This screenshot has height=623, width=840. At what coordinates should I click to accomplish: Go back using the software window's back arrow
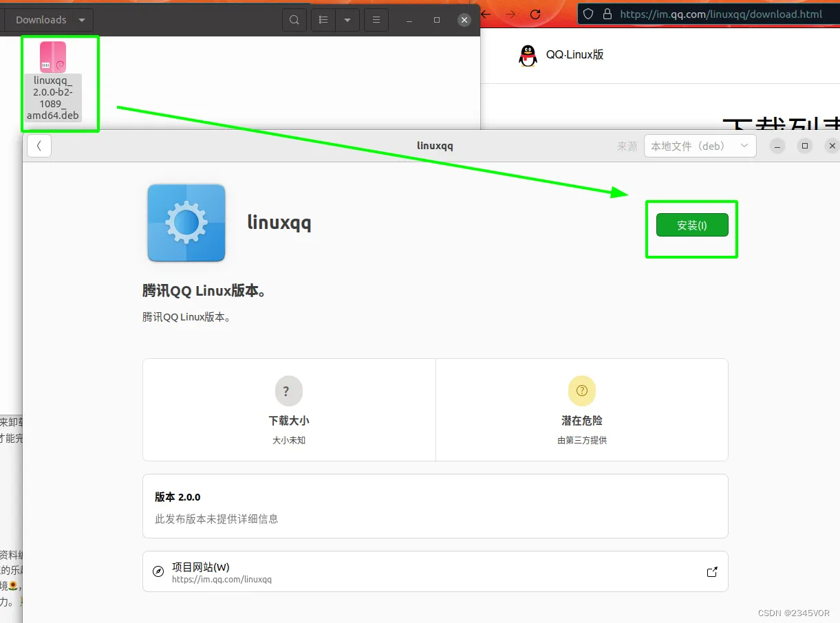click(39, 146)
